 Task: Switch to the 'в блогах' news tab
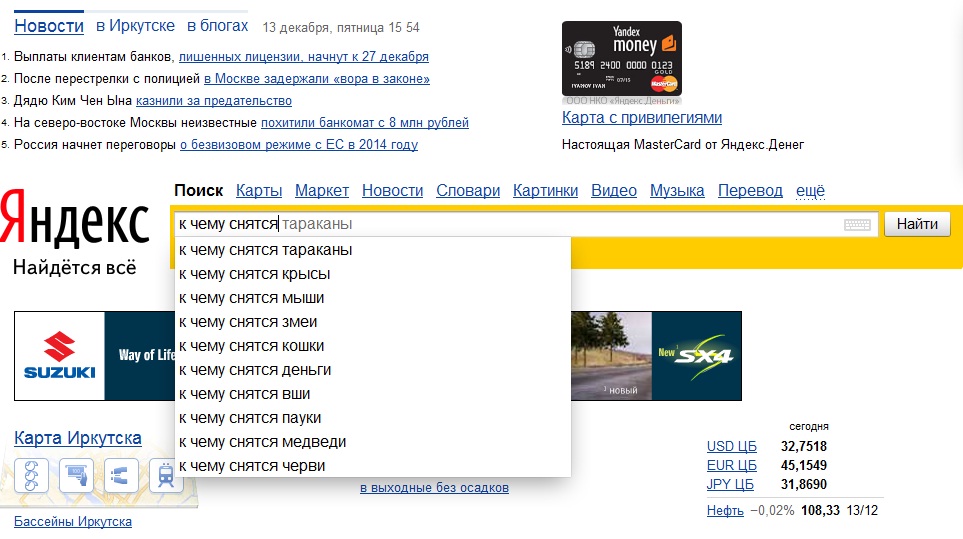(x=216, y=26)
